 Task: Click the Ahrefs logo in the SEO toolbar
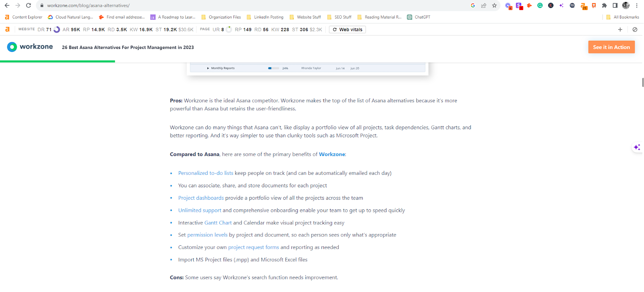click(7, 29)
